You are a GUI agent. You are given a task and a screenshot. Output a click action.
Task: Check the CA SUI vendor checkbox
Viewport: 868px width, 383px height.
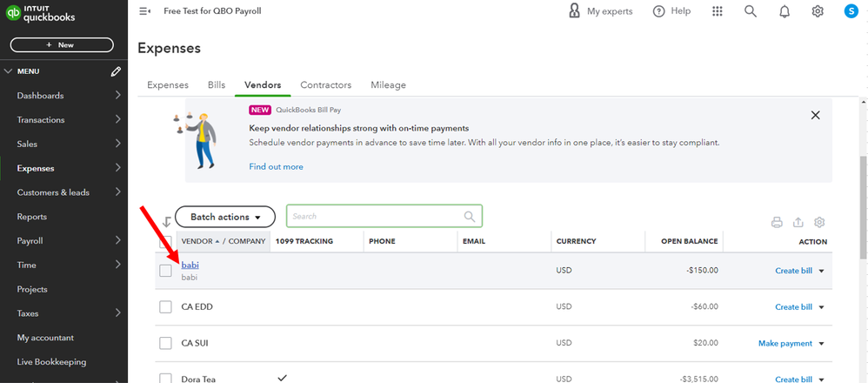165,343
